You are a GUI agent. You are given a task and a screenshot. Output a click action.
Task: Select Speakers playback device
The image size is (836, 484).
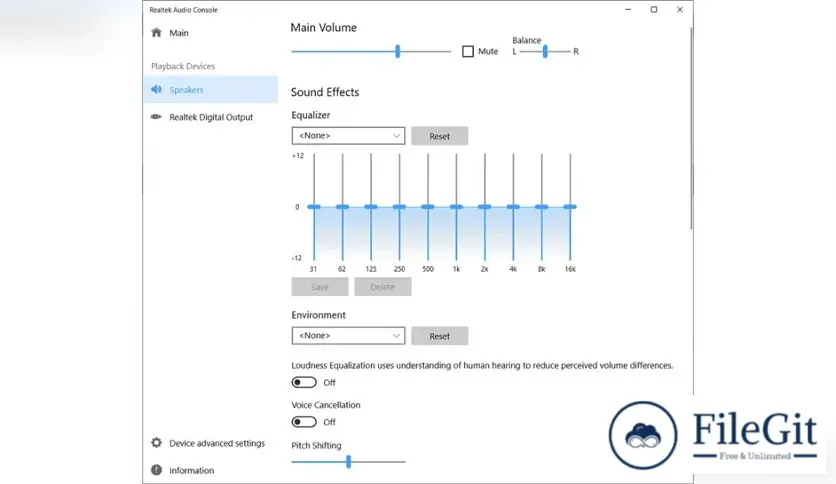[211, 89]
